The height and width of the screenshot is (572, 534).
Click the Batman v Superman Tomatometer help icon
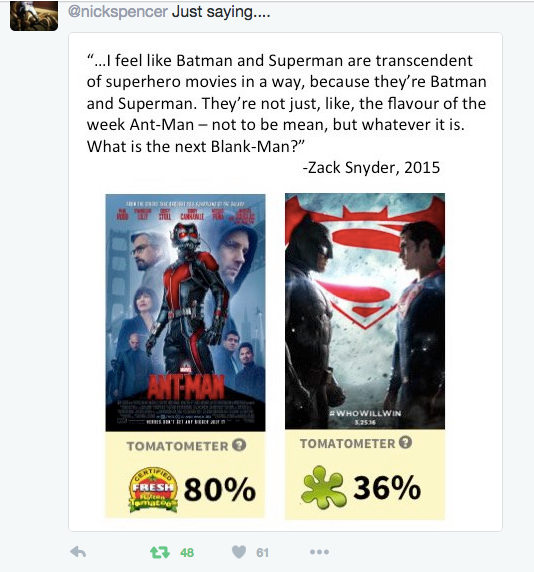[405, 442]
